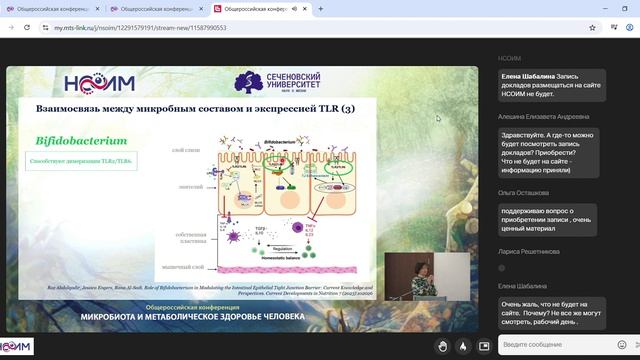The width and height of the screenshot is (640, 360).
Task: Minimize the browser window
Action: pyautogui.click(x=605, y=9)
